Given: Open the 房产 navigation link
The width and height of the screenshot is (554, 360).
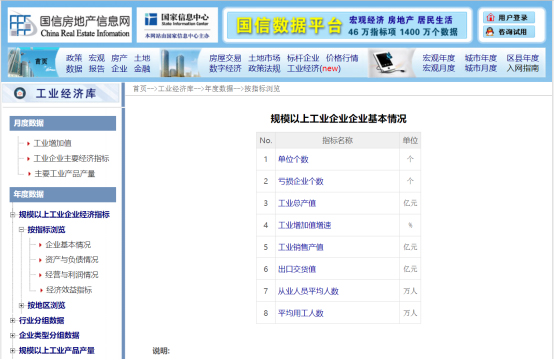Looking at the screenshot, I should coord(119,58).
